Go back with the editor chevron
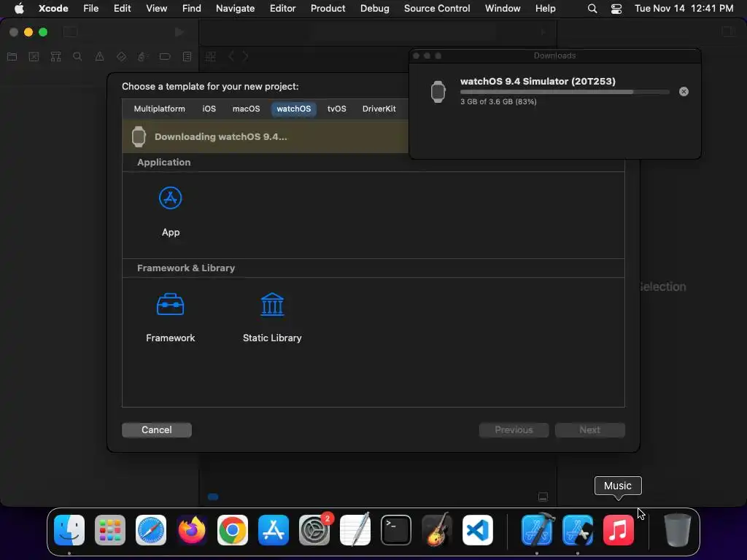 (231, 57)
